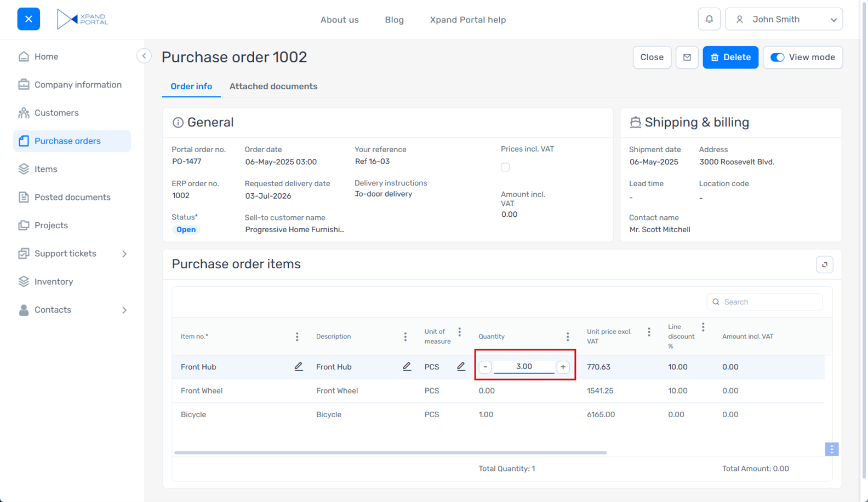The image size is (868, 502).
Task: Click the notification bell icon
Action: pos(709,19)
